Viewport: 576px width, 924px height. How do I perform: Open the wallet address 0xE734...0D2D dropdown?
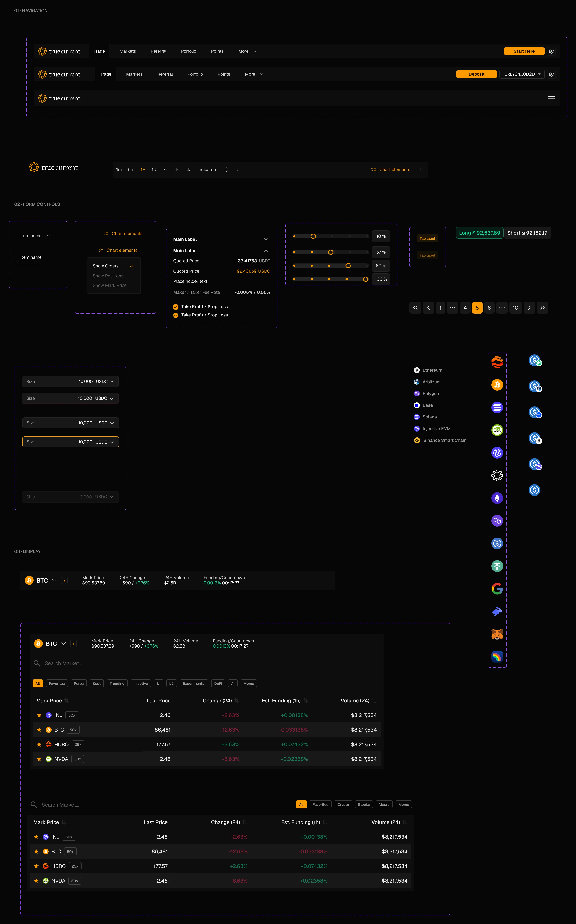click(522, 74)
